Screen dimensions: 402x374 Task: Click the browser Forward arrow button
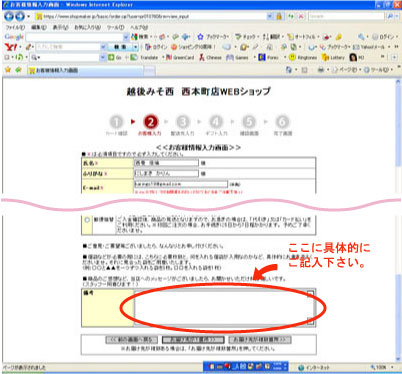(20, 16)
